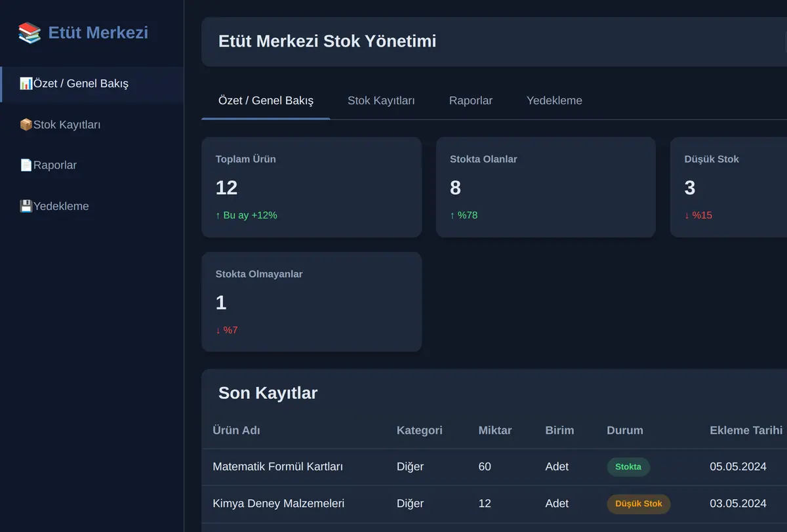Switch to the Yedekleme tab
Screen dimensions: 787x532
point(554,101)
